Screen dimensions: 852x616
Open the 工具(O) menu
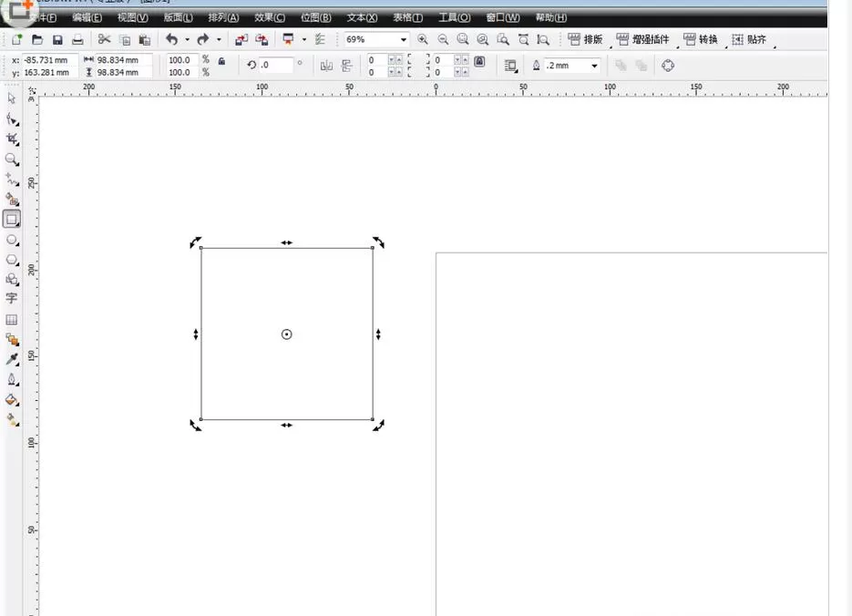tap(455, 17)
